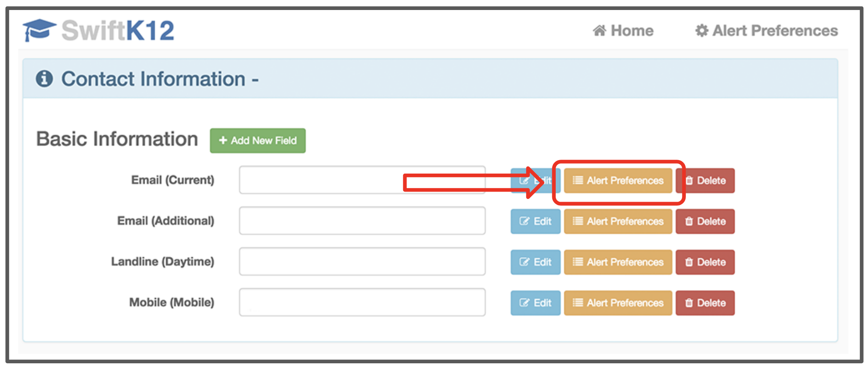868x371 pixels.
Task: Edit the Landline (Daytime) number
Action: 535,262
